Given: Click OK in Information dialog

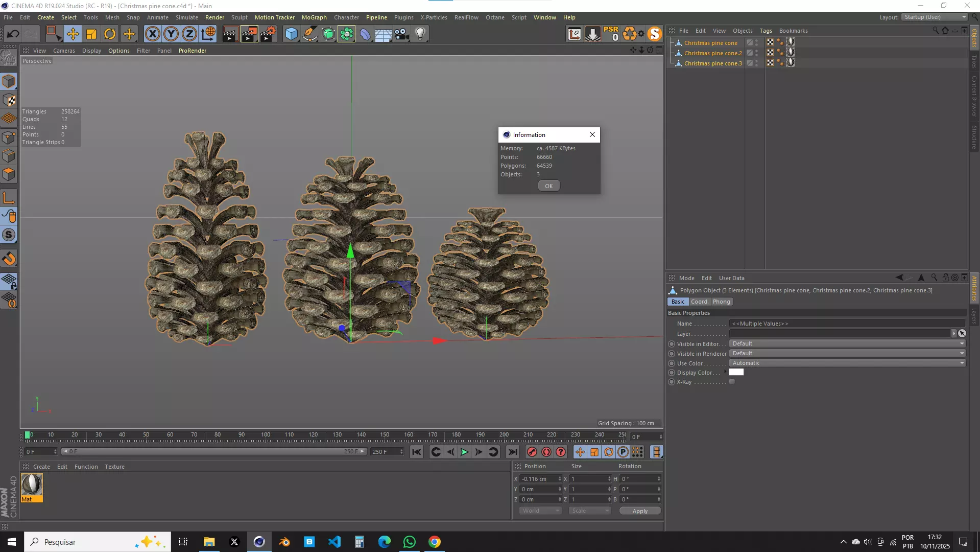Looking at the screenshot, I should [x=548, y=186].
